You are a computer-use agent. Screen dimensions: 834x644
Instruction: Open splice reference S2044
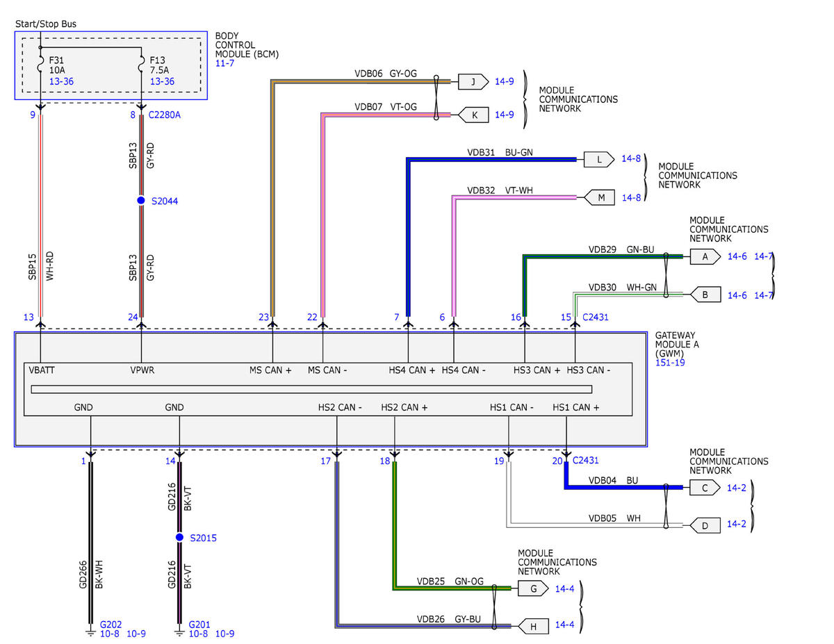(x=166, y=201)
